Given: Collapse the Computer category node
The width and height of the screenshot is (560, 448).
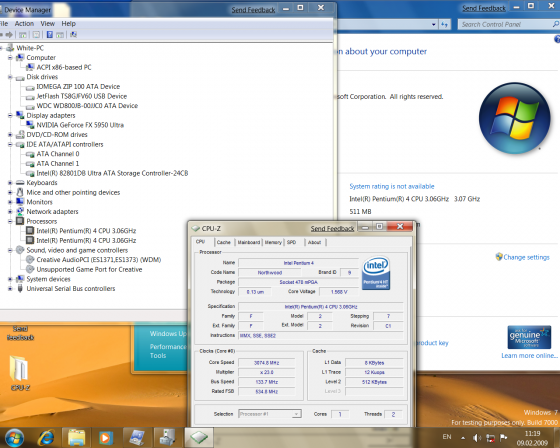Looking at the screenshot, I should click(x=10, y=58).
